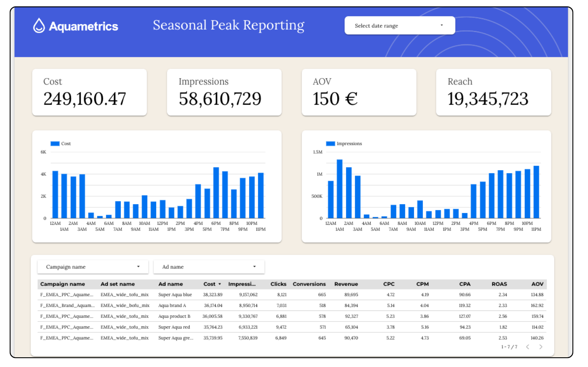Click the ROAS column header
Image resolution: width=588 pixels, height=367 pixels.
(x=499, y=284)
